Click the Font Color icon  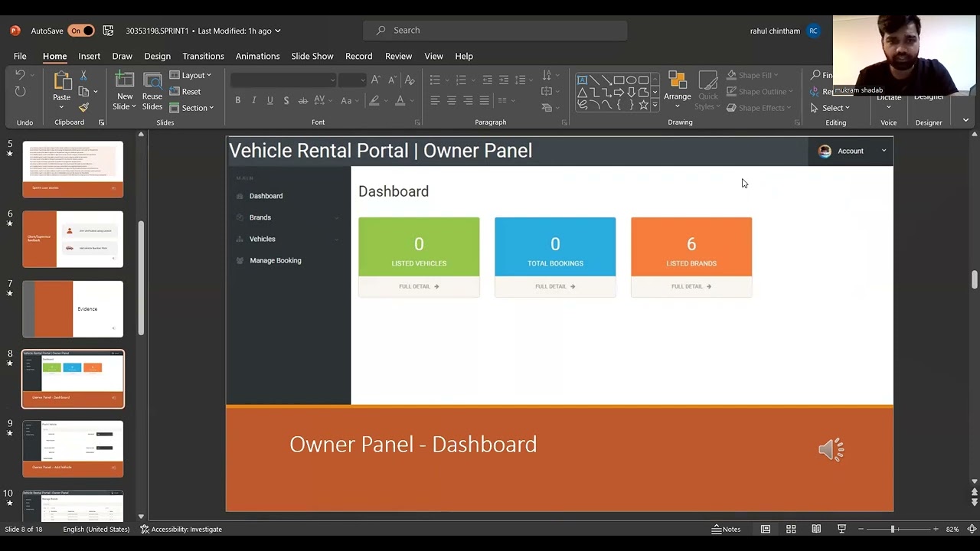[400, 100]
